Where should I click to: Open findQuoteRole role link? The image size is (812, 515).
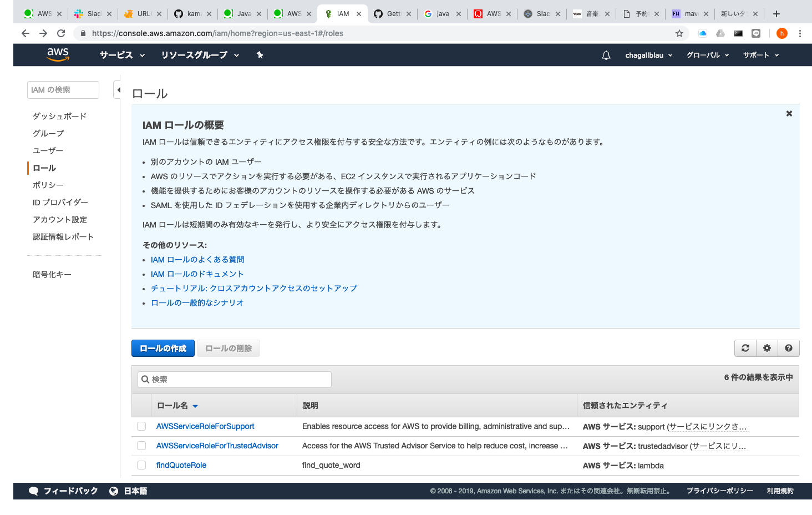(x=181, y=465)
